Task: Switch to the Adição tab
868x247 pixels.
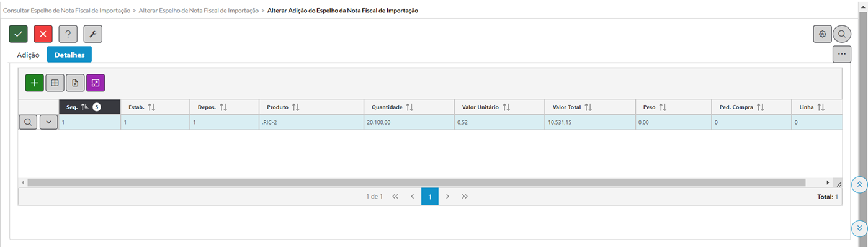Action: coord(29,55)
